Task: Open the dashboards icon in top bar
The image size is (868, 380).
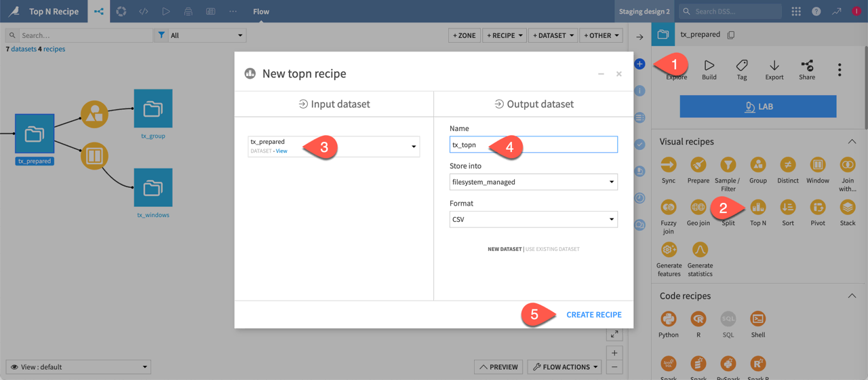Action: coord(211,12)
